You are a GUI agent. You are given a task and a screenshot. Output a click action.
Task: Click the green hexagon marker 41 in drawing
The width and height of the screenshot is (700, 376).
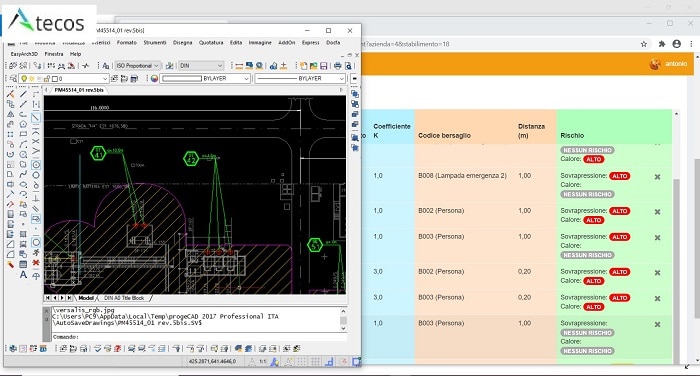pyautogui.click(x=98, y=154)
